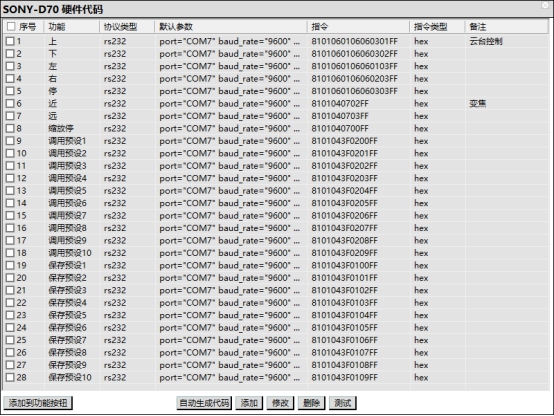Tick the checkbox of row 23
This screenshot has width=554, height=416.
point(10,315)
